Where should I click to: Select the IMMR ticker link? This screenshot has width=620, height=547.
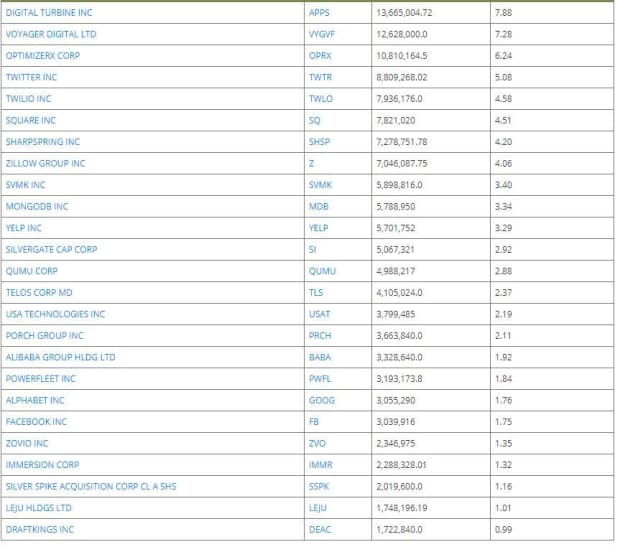point(321,465)
